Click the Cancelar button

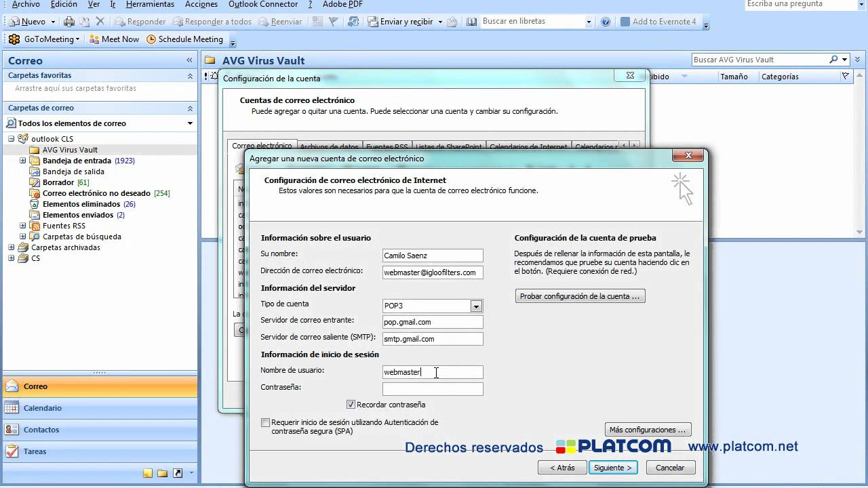tap(670, 468)
